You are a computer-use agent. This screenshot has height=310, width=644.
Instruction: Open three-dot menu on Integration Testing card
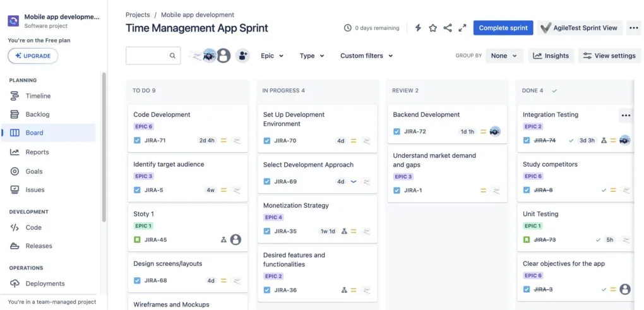coord(625,116)
